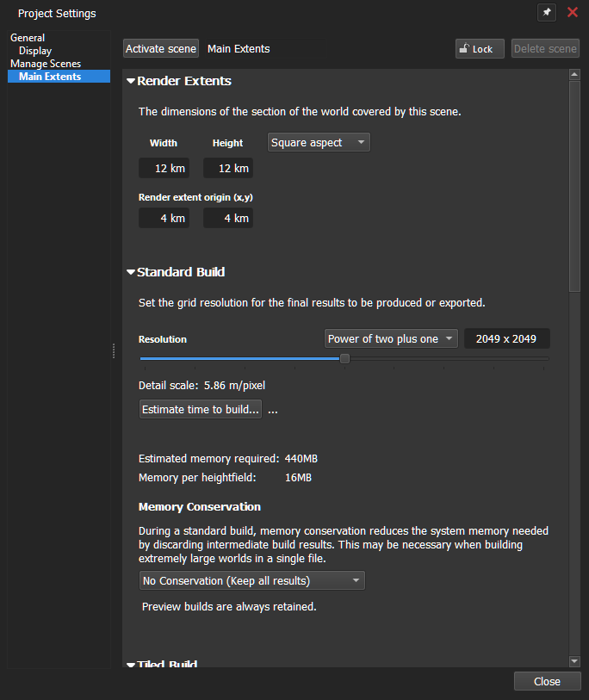Pin the Project Settings window

[x=547, y=13]
